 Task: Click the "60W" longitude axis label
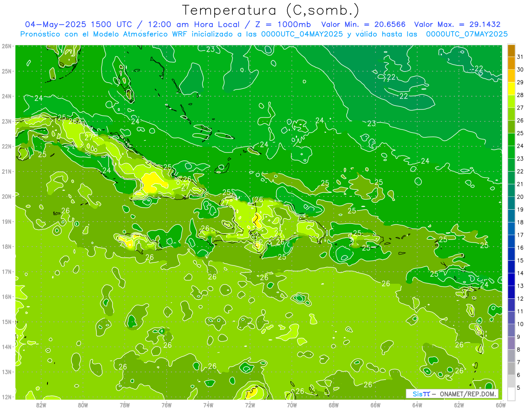[x=501, y=405]
